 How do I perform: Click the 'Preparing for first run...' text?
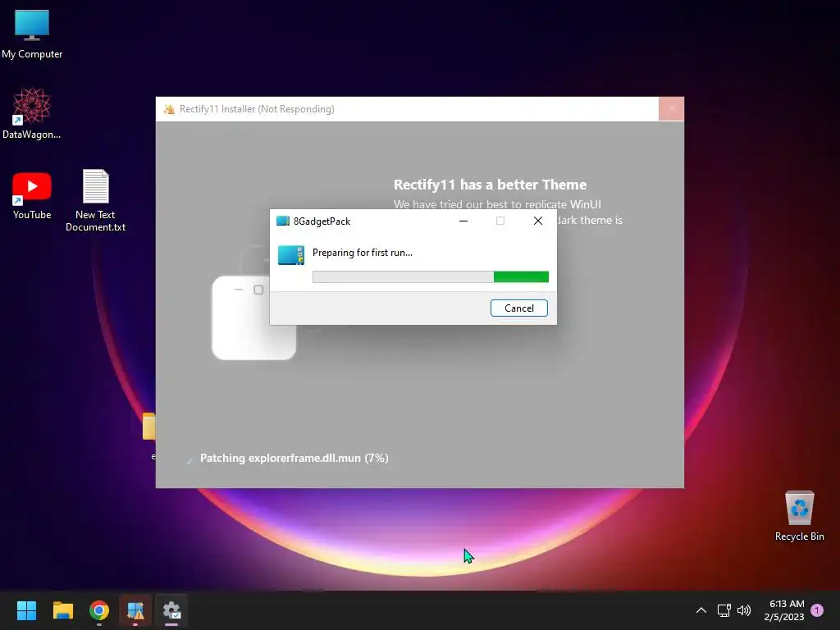pos(362,253)
